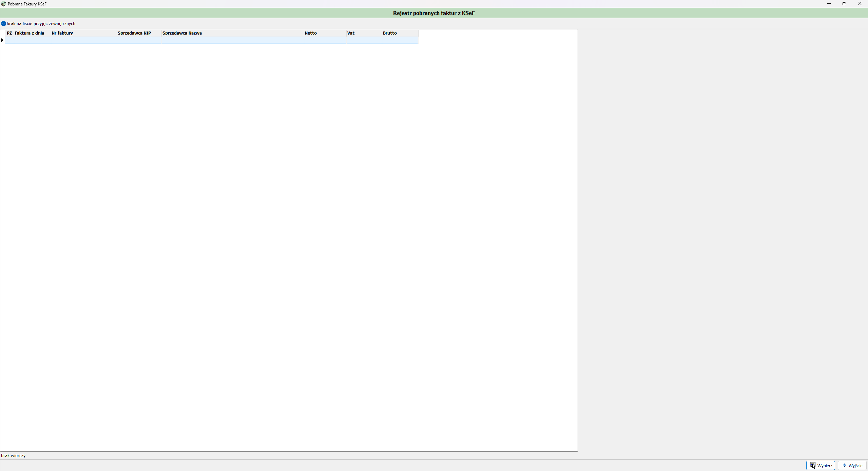Viewport: 868px width, 471px height.
Task: Sort by 'Faktura z dnia' column header
Action: (x=32, y=33)
